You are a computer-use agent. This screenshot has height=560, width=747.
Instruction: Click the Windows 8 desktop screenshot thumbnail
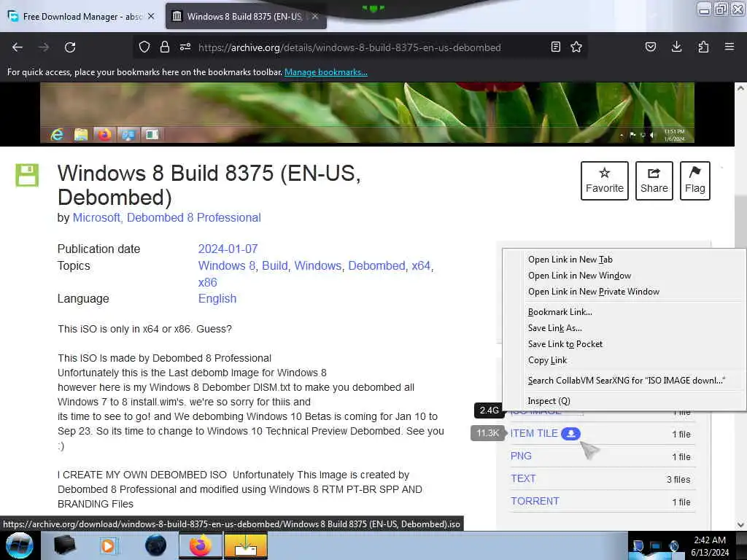click(x=367, y=113)
